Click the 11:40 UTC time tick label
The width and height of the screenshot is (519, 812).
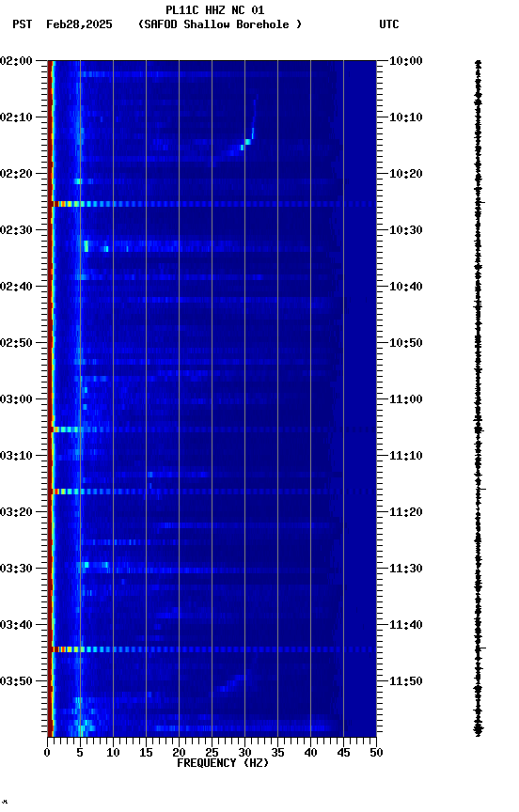406,625
